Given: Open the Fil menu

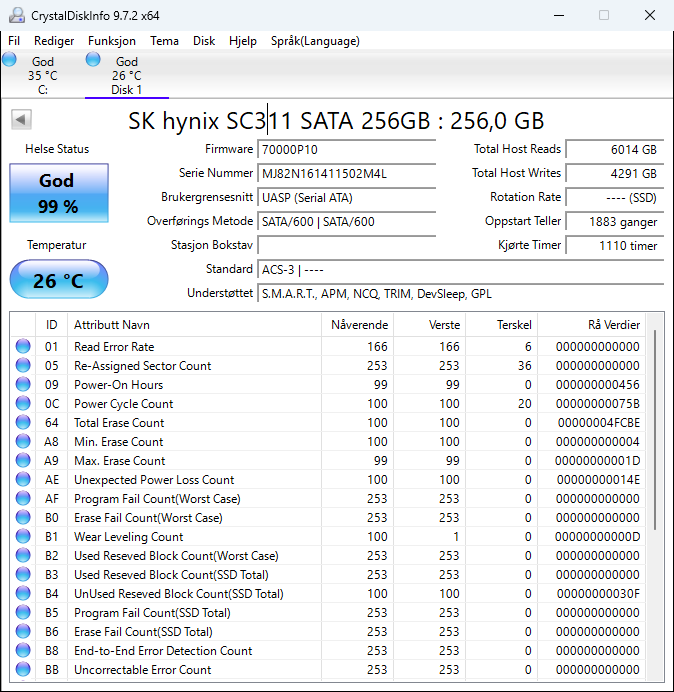Looking at the screenshot, I should (14, 41).
